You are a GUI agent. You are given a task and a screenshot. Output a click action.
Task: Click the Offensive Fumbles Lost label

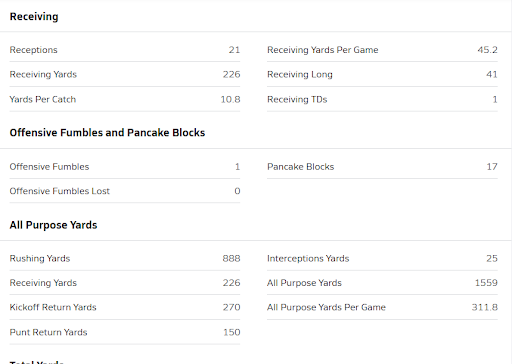tap(60, 191)
